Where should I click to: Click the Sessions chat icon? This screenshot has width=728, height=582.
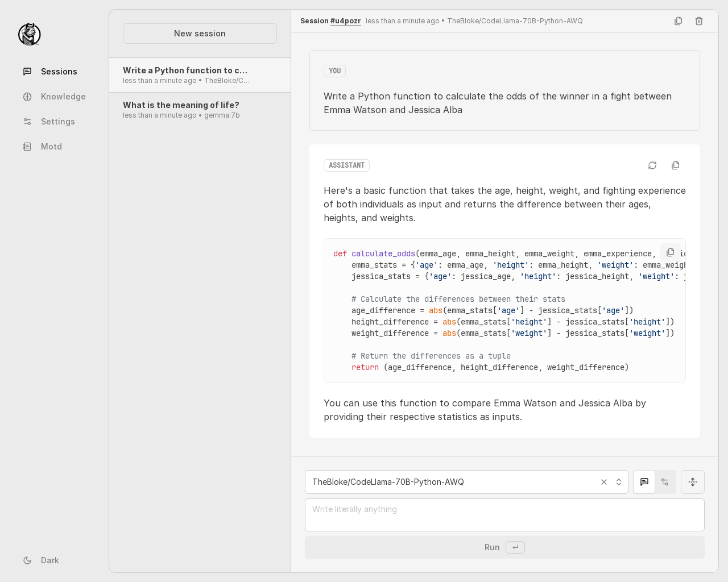pos(27,72)
